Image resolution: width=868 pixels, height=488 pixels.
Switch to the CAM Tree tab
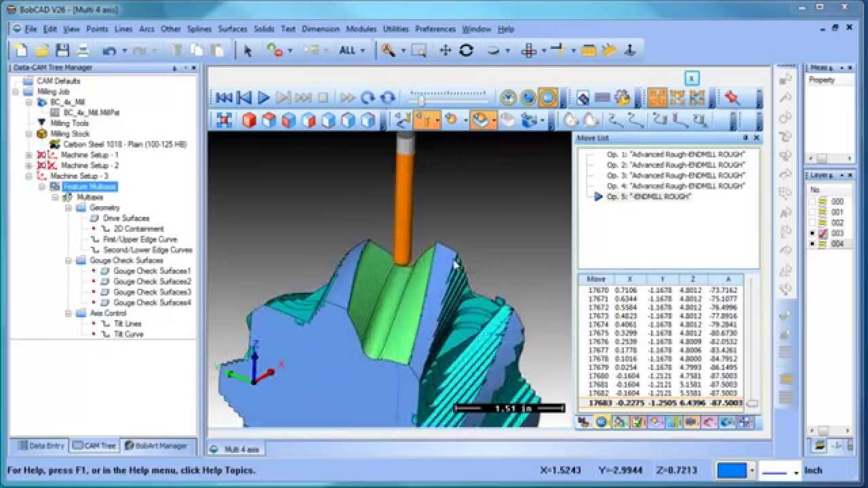(94, 445)
